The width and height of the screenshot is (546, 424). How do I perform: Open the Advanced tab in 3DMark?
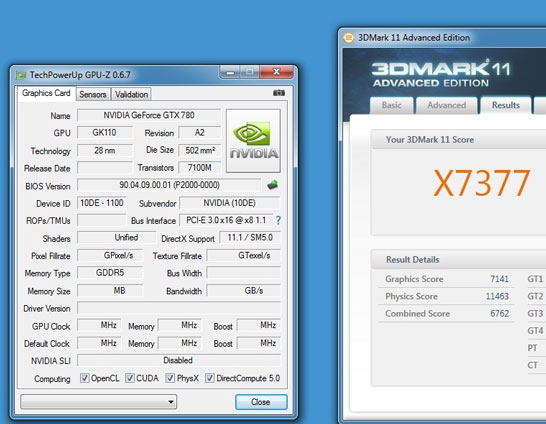(446, 105)
